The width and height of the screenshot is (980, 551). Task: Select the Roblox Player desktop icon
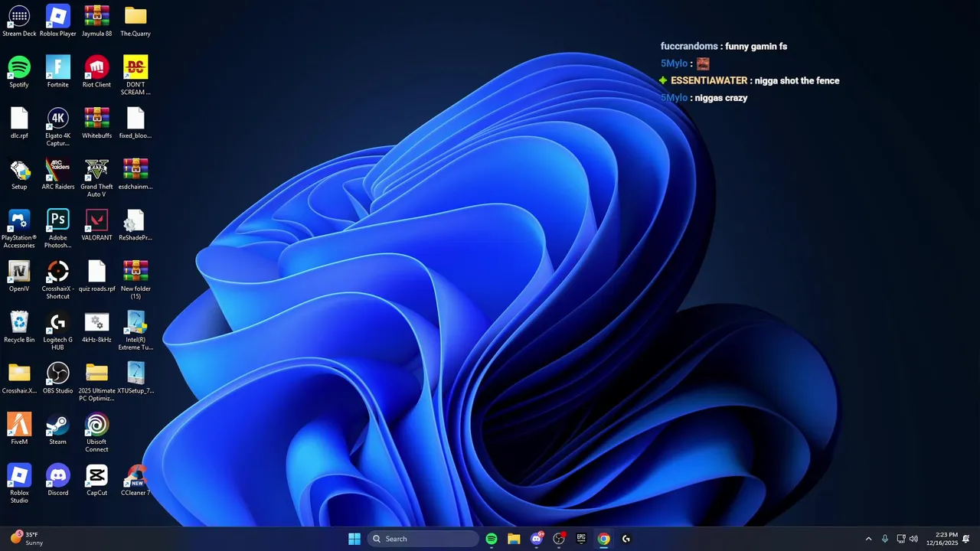click(x=58, y=21)
